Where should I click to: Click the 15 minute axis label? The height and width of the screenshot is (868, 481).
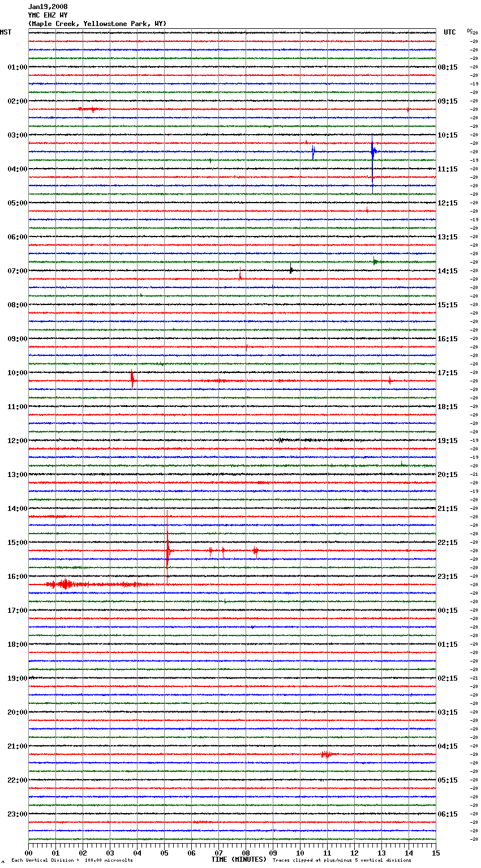click(x=436, y=853)
